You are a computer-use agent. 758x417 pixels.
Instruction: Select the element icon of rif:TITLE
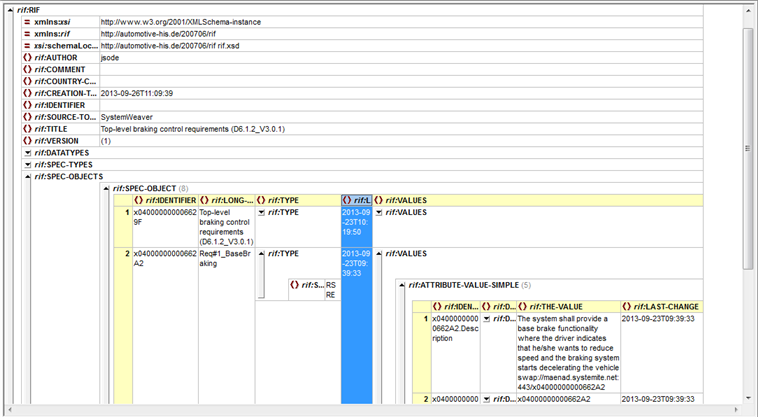(28, 129)
